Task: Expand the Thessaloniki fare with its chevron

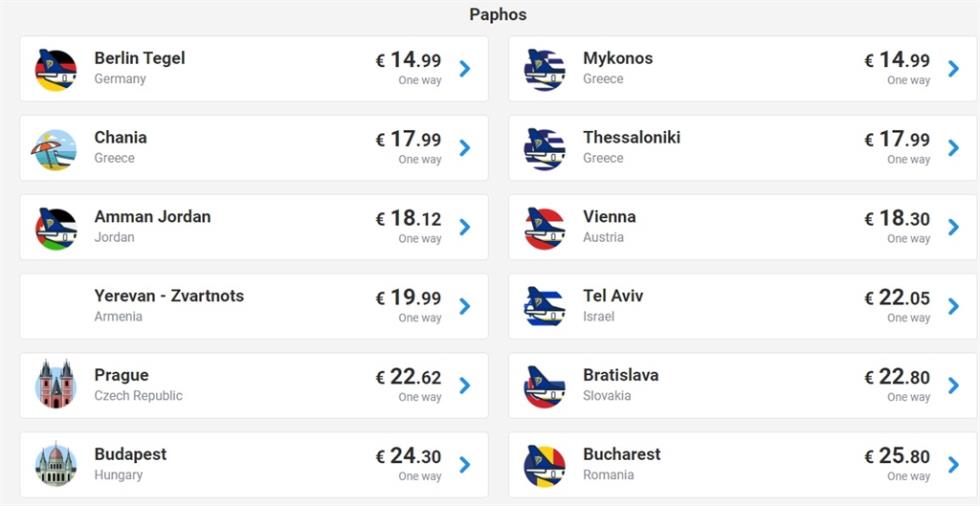Action: pos(953,148)
